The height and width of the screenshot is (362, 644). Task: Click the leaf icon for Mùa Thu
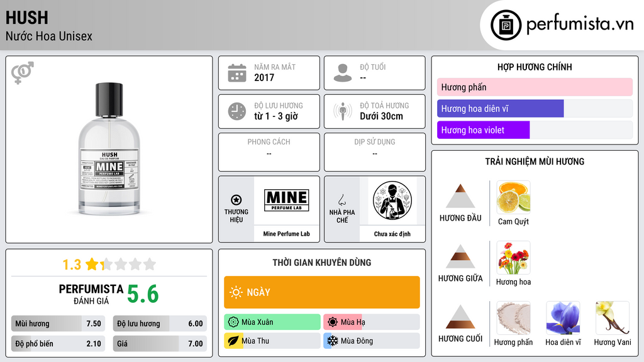[x=233, y=341]
